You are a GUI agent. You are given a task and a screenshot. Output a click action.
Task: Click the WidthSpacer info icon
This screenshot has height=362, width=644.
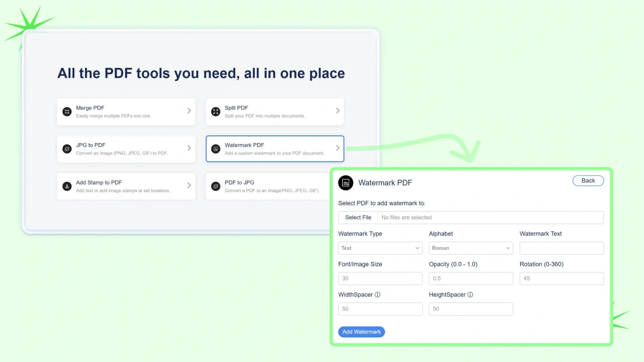[x=377, y=295]
